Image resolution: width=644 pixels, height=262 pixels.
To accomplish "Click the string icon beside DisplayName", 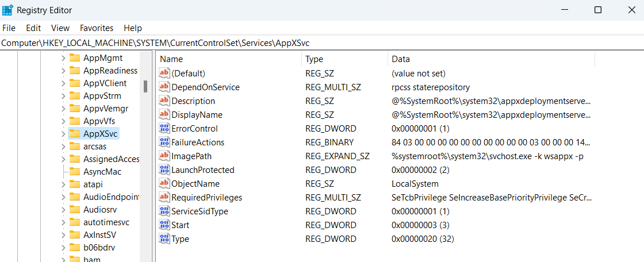I will [164, 114].
